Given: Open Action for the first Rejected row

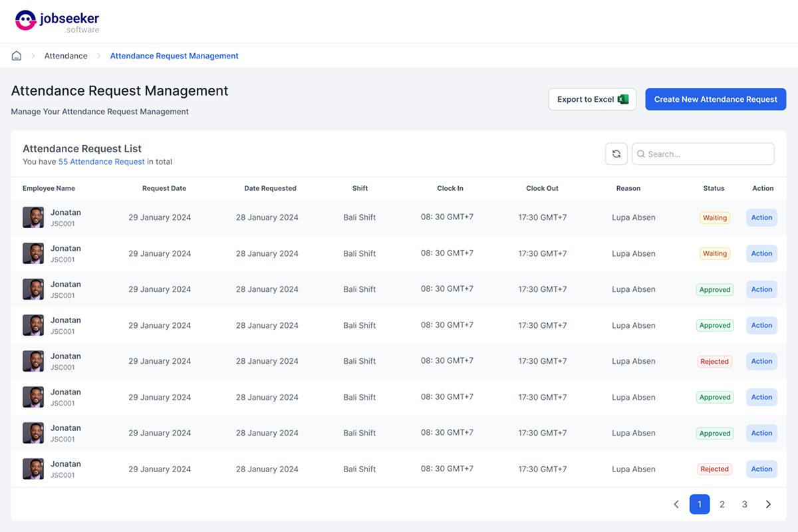Looking at the screenshot, I should (761, 361).
